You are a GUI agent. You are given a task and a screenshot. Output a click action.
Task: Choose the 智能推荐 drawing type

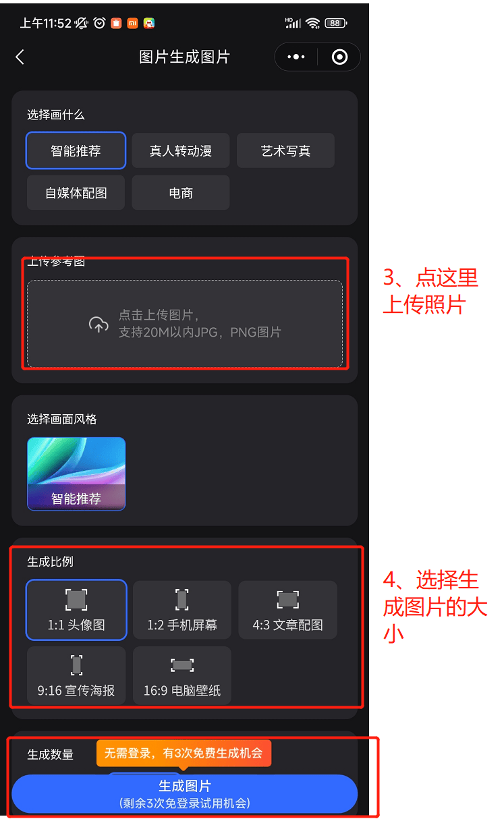pyautogui.click(x=76, y=150)
